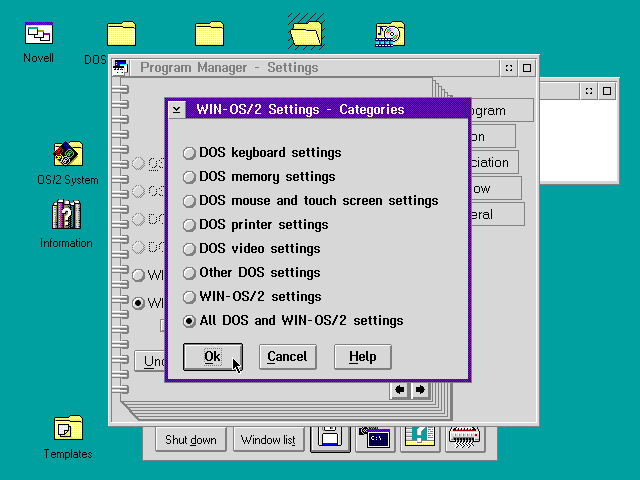Click the Undo button in Settings notebook
The width and height of the screenshot is (640, 480).
[x=150, y=361]
